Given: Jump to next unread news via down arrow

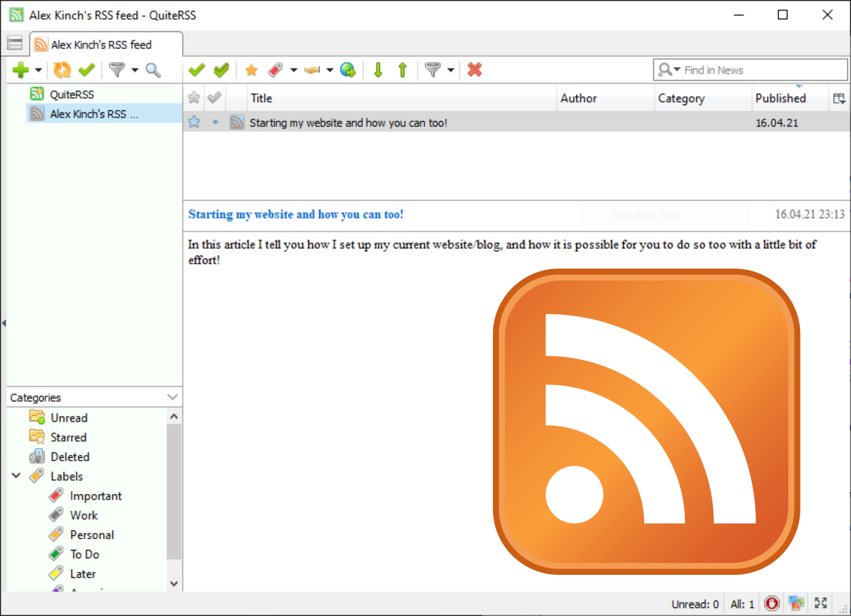Looking at the screenshot, I should 378,69.
